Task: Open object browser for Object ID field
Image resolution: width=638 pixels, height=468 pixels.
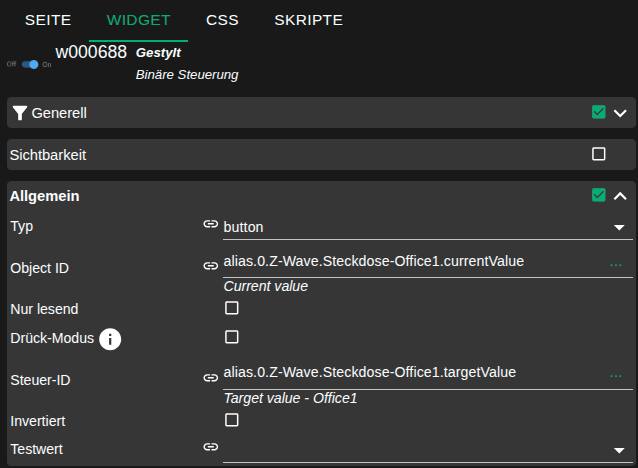Action: coord(615,264)
